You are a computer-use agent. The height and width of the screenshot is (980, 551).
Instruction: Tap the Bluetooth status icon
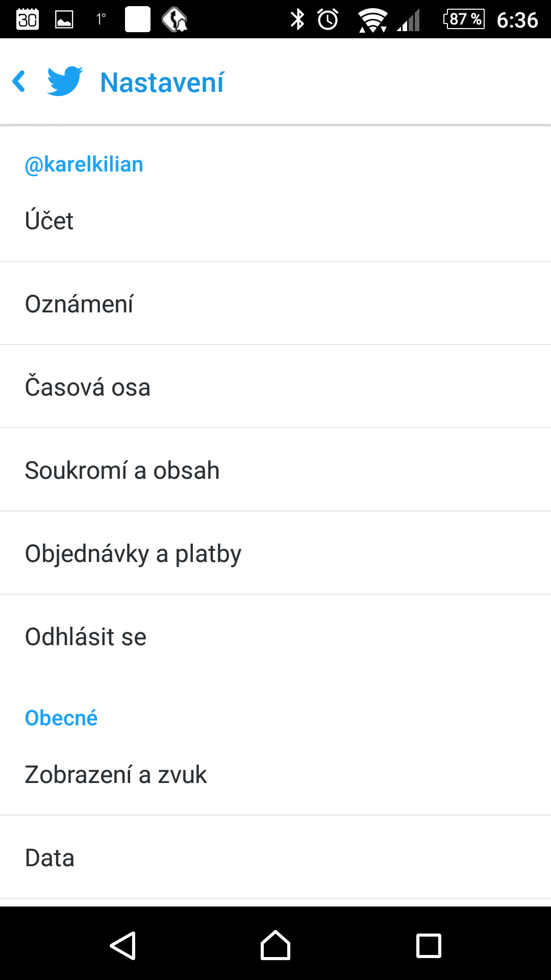pos(297,19)
